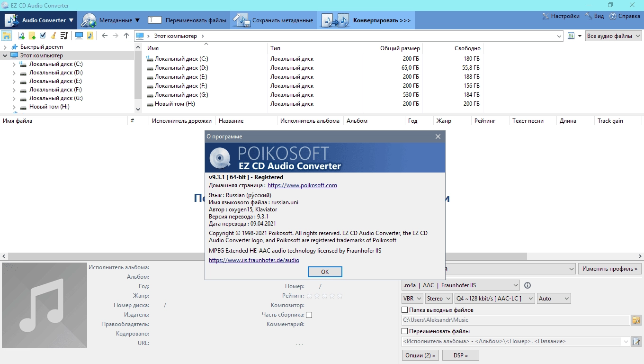Open the poikosoft.com homepage link
The width and height of the screenshot is (644, 364).
coord(302,185)
